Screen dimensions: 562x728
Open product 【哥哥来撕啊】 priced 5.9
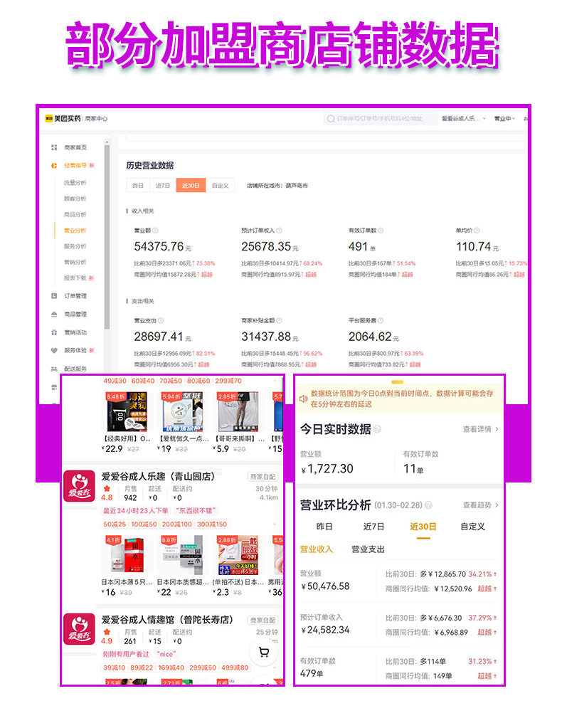point(238,422)
